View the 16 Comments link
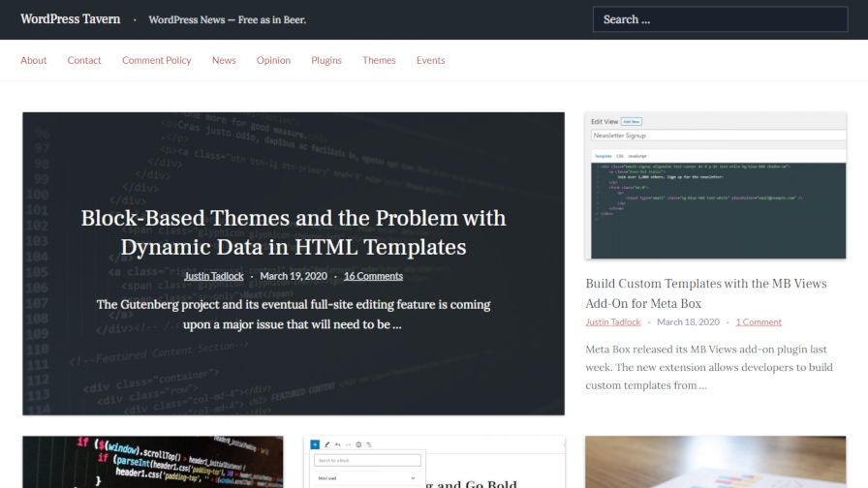Image resolution: width=868 pixels, height=488 pixels. [373, 276]
